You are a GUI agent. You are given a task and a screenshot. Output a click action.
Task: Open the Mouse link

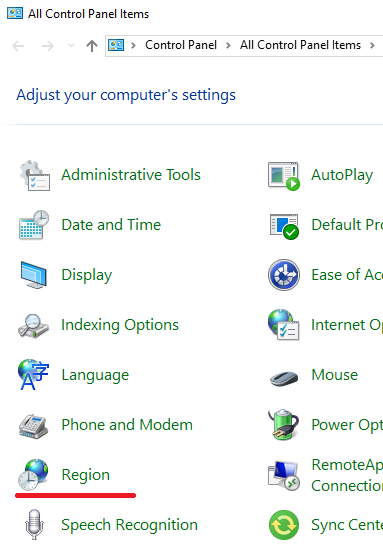[x=334, y=375]
